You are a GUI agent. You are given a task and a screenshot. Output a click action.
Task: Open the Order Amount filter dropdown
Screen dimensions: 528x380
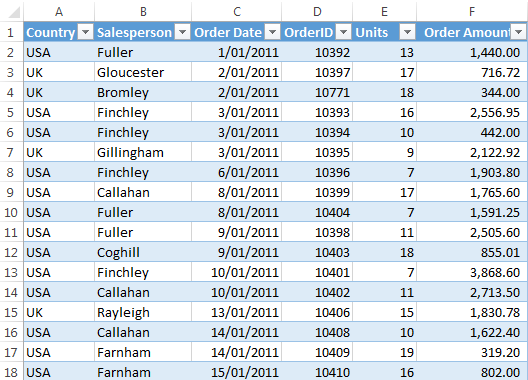click(x=519, y=32)
